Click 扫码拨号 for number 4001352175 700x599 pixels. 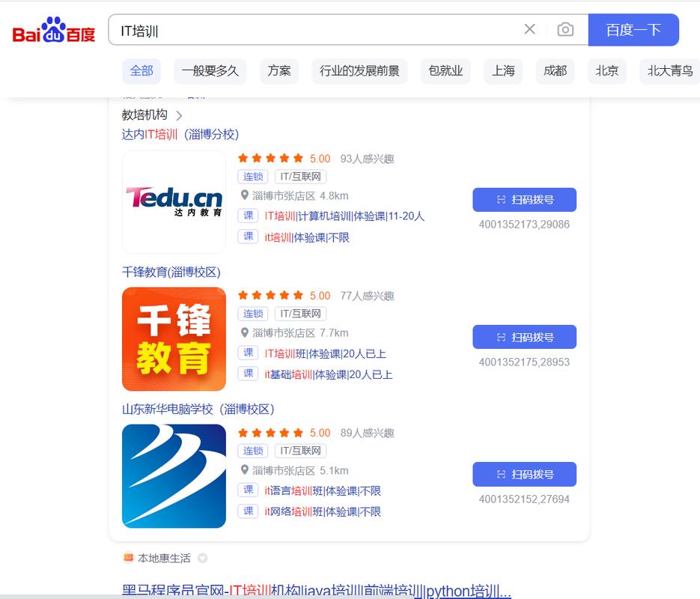click(525, 337)
